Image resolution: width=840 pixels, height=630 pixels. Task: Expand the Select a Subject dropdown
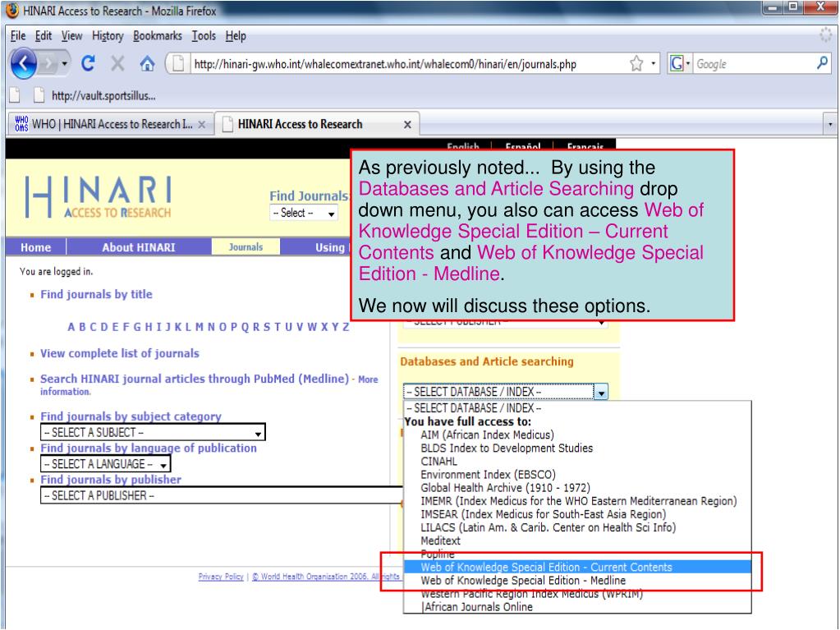(153, 432)
